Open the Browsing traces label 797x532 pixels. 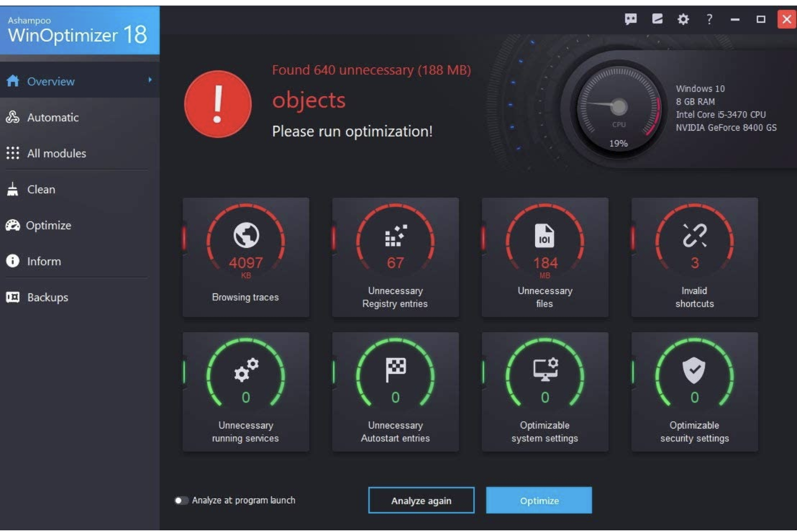click(245, 297)
